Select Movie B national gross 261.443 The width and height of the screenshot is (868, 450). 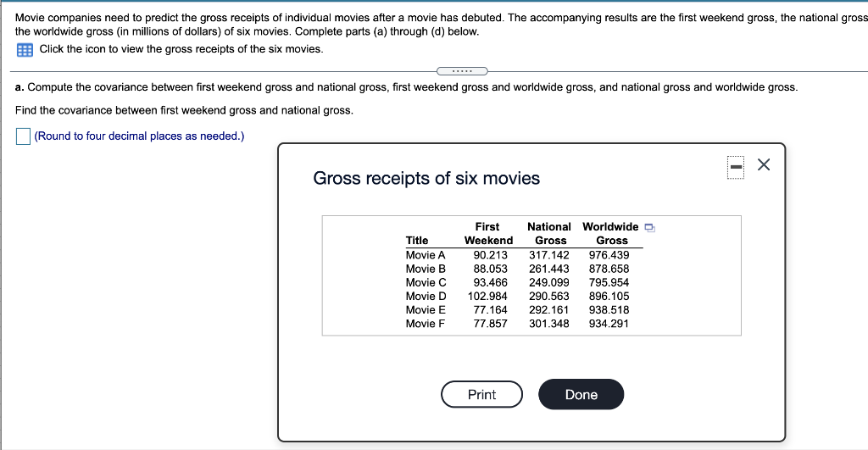coord(548,269)
